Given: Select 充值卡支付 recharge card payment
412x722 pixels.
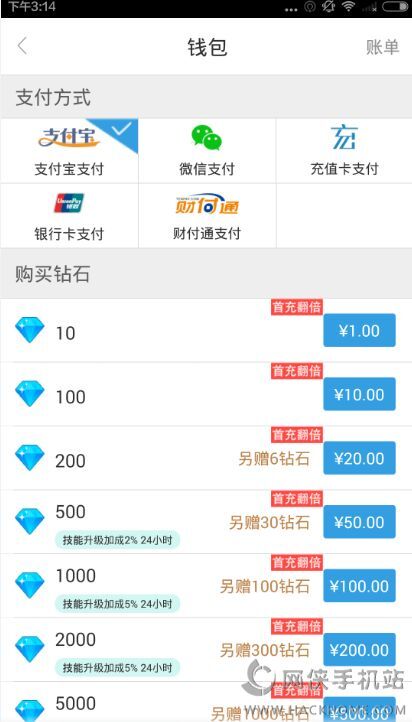Looking at the screenshot, I should coord(344,151).
